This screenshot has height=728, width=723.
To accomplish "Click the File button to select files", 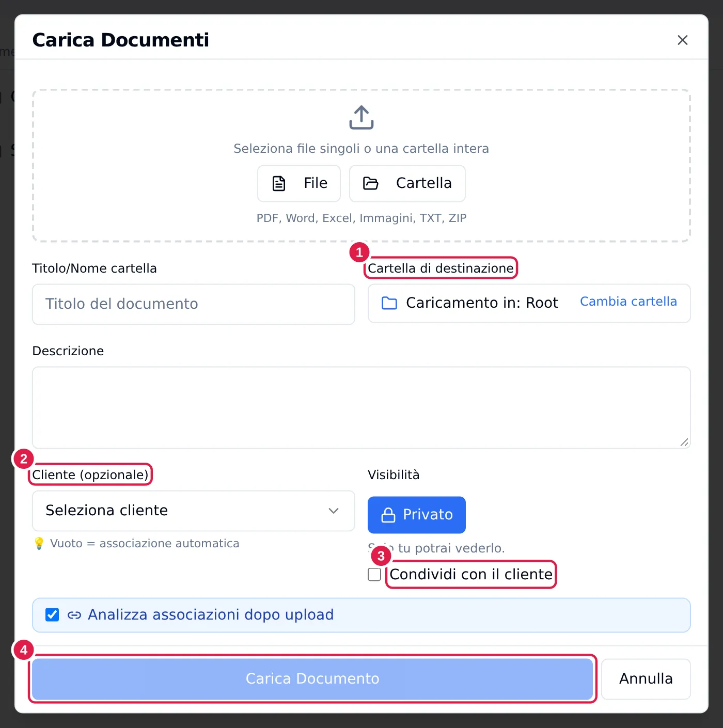I will point(299,183).
